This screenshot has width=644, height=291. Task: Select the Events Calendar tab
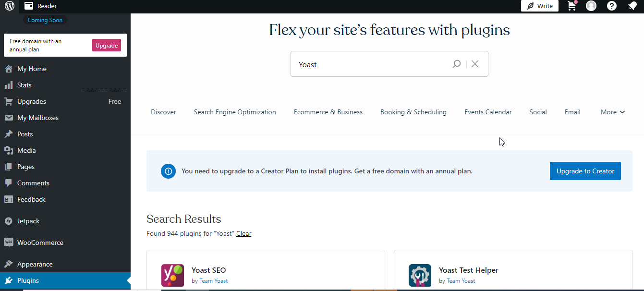[488, 112]
